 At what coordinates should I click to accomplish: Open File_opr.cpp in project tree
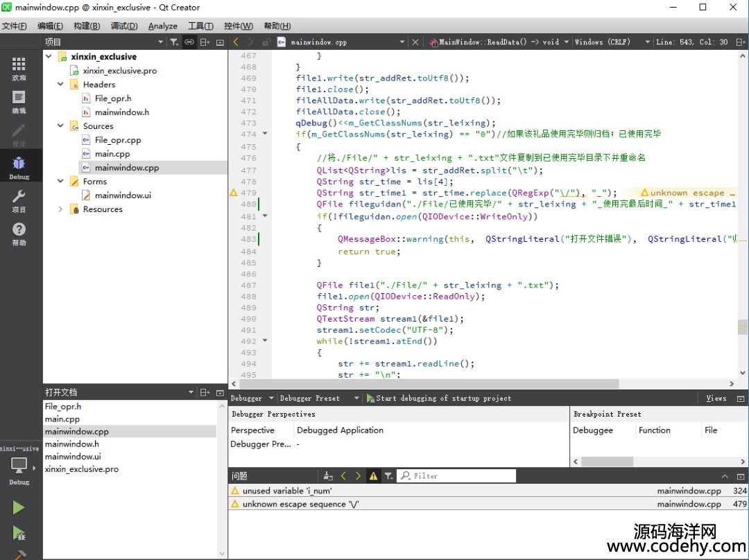118,140
